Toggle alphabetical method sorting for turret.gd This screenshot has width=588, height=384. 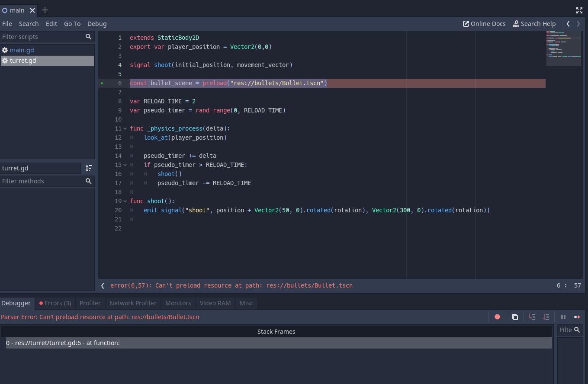point(89,168)
